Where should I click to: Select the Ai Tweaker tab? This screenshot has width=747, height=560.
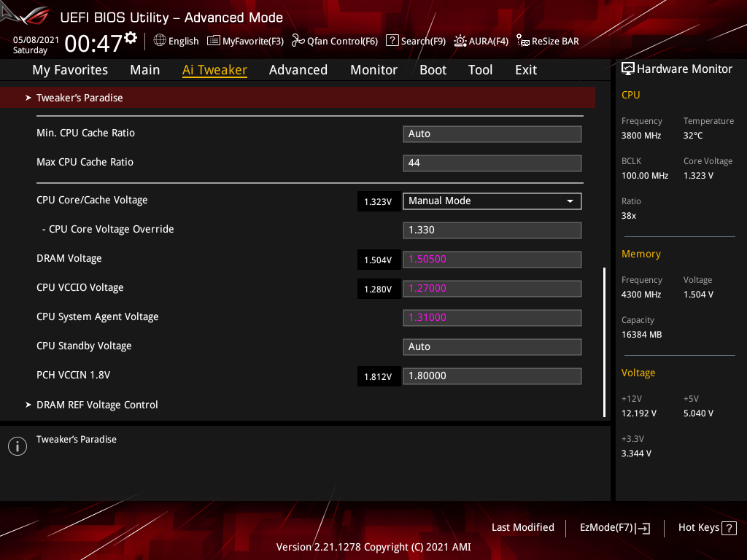pyautogui.click(x=214, y=70)
